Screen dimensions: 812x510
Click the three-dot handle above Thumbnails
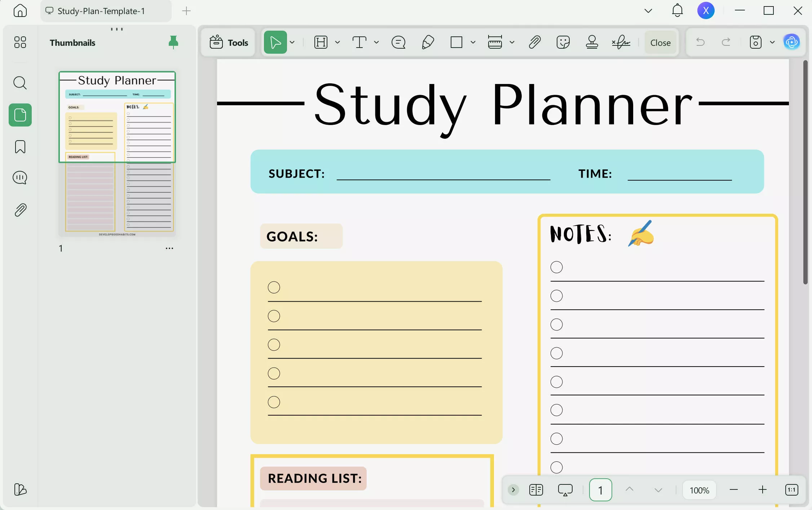click(x=117, y=29)
